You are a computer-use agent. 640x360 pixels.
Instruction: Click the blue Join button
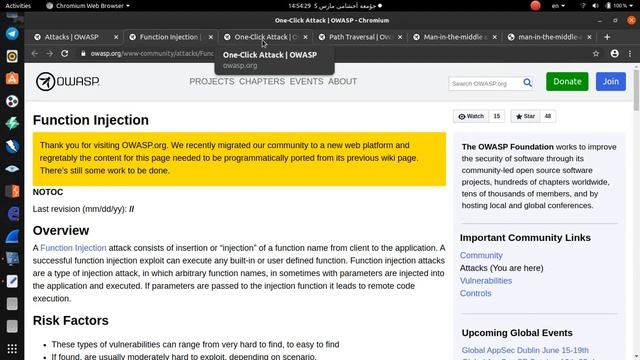coord(611,81)
